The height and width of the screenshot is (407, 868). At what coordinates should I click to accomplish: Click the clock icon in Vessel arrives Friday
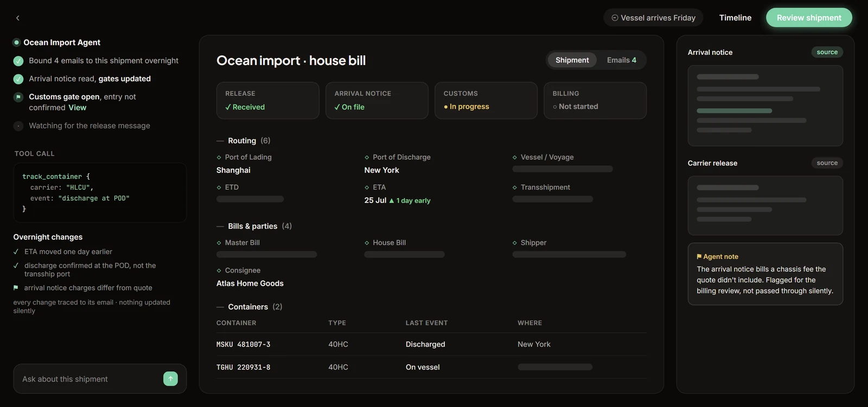[x=615, y=18]
